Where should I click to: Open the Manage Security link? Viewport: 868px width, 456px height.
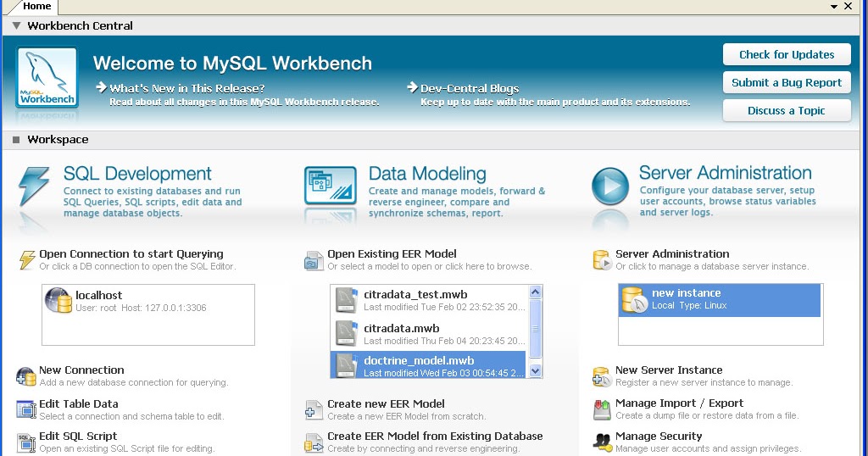659,436
